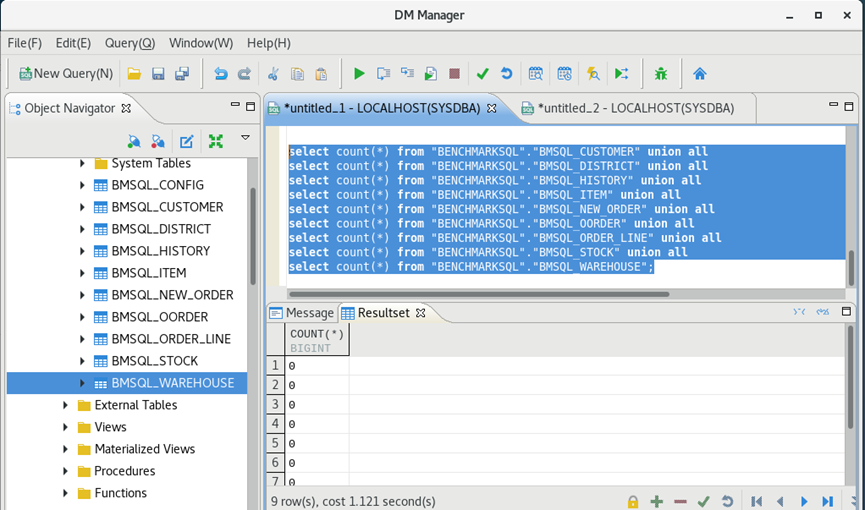Select the Functions folder

click(x=120, y=493)
